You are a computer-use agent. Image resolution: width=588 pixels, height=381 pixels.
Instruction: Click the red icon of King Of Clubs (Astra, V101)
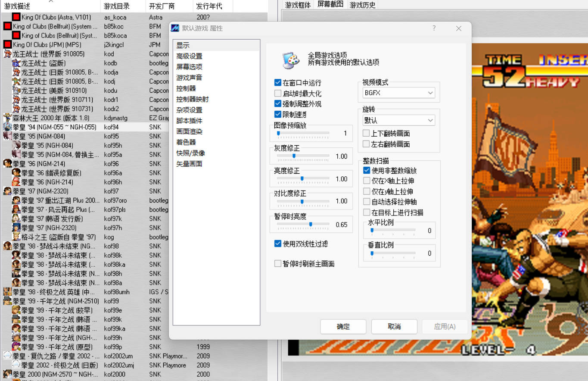(x=16, y=17)
